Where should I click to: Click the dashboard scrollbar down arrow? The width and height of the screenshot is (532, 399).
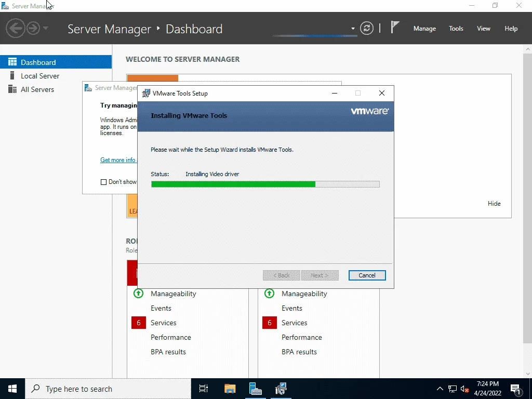coord(528,374)
